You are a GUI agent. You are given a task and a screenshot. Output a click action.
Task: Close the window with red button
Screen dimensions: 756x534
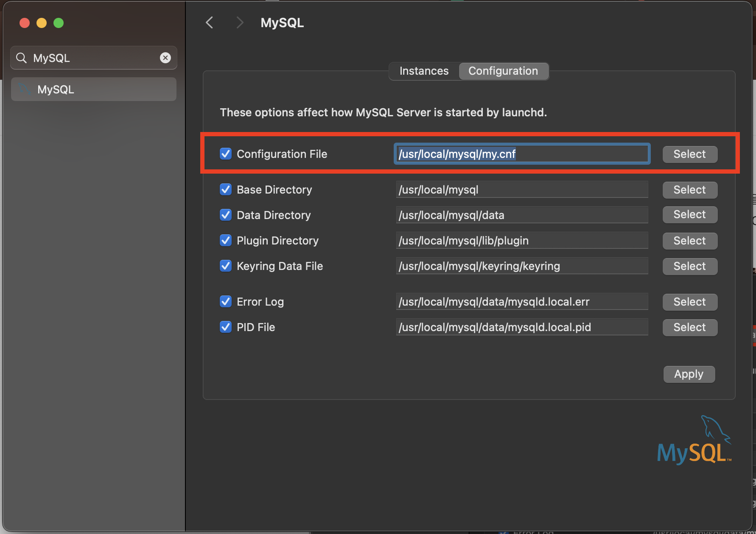pyautogui.click(x=25, y=23)
